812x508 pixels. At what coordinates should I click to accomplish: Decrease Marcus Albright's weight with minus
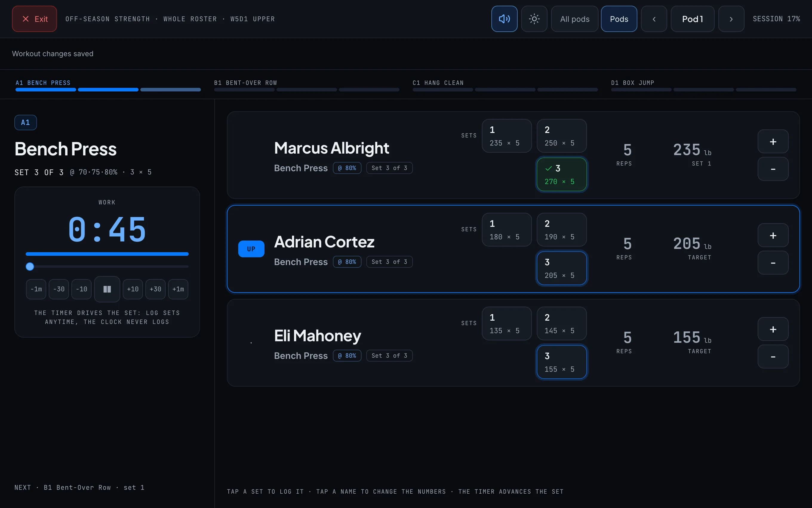pos(773,169)
